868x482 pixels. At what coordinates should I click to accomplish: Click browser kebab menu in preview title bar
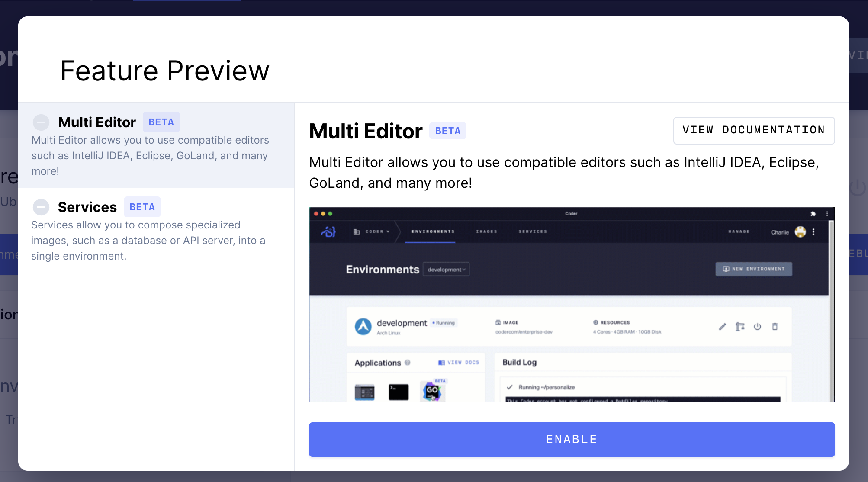click(827, 214)
